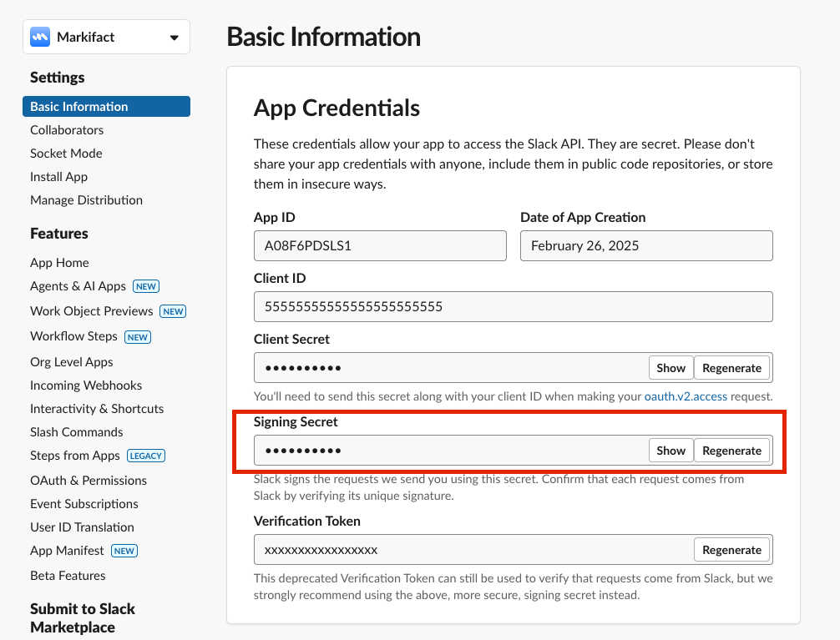Open App Manifest page
840x640 pixels.
click(67, 551)
